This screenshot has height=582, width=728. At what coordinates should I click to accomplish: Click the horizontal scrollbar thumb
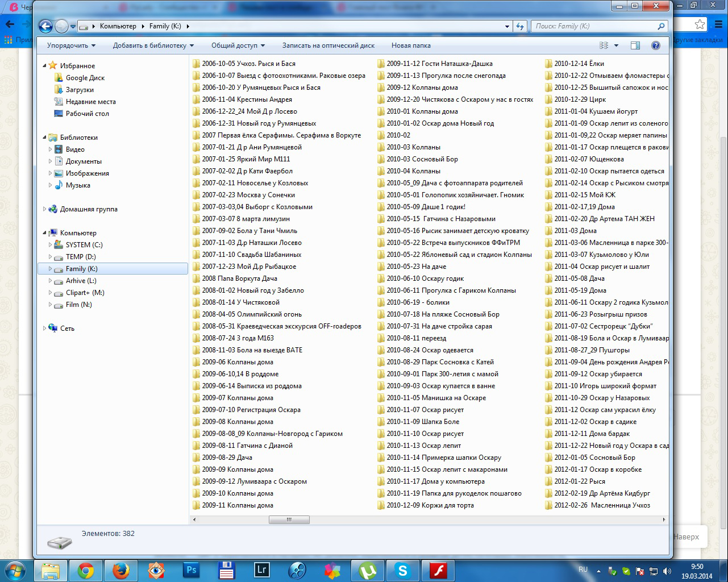tap(289, 519)
